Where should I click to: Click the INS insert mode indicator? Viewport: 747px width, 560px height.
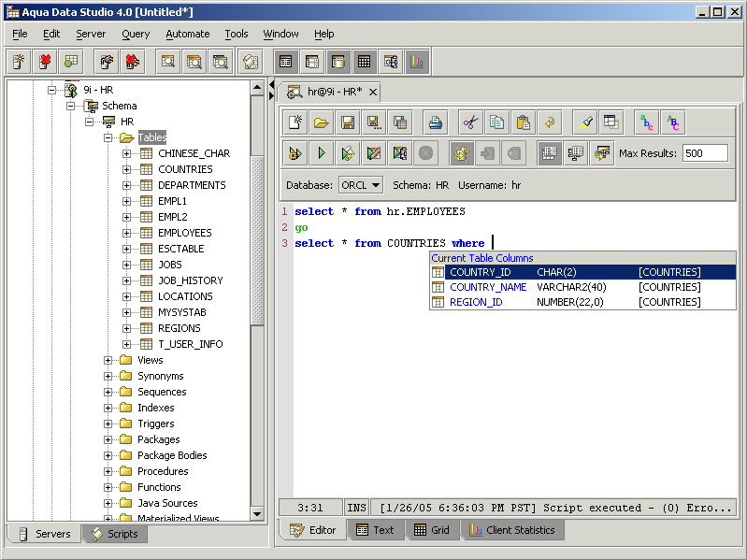coord(356,508)
